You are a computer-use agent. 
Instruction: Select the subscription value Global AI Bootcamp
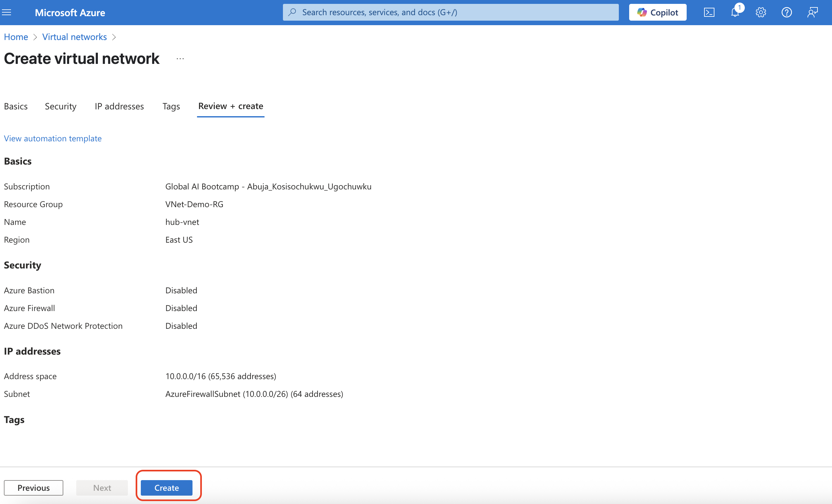click(x=268, y=186)
